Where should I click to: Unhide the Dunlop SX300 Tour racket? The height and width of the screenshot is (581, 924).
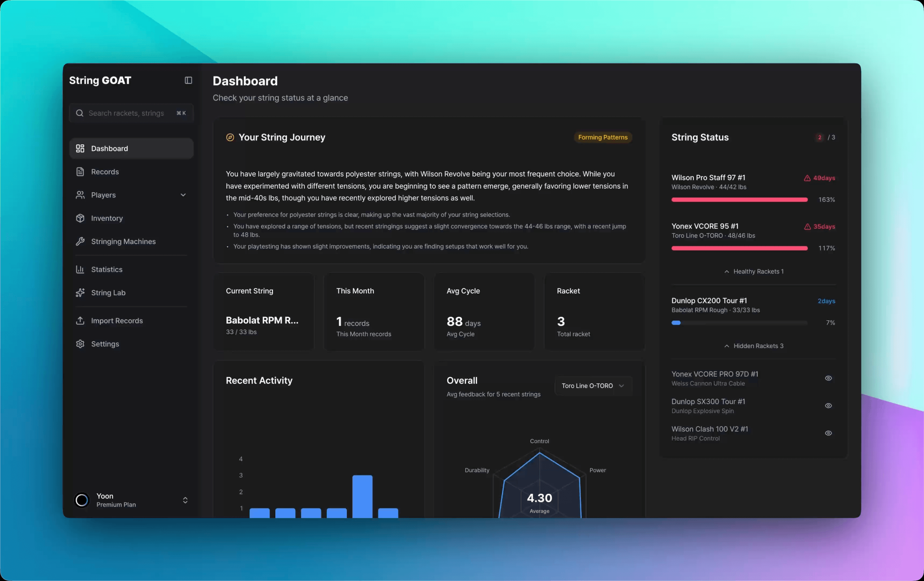828,406
